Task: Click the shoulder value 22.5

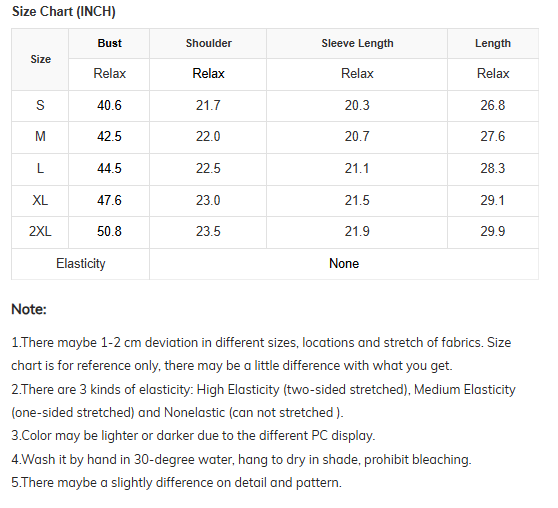Action: point(208,168)
